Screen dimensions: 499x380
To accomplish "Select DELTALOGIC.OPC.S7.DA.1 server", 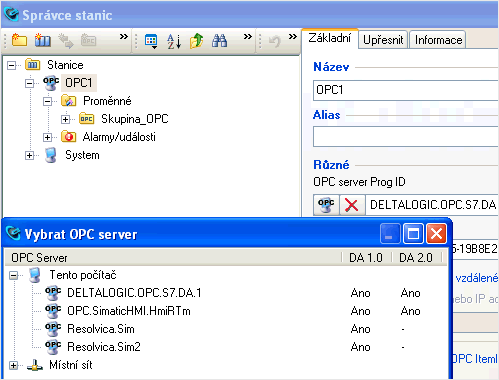I will coord(134,293).
